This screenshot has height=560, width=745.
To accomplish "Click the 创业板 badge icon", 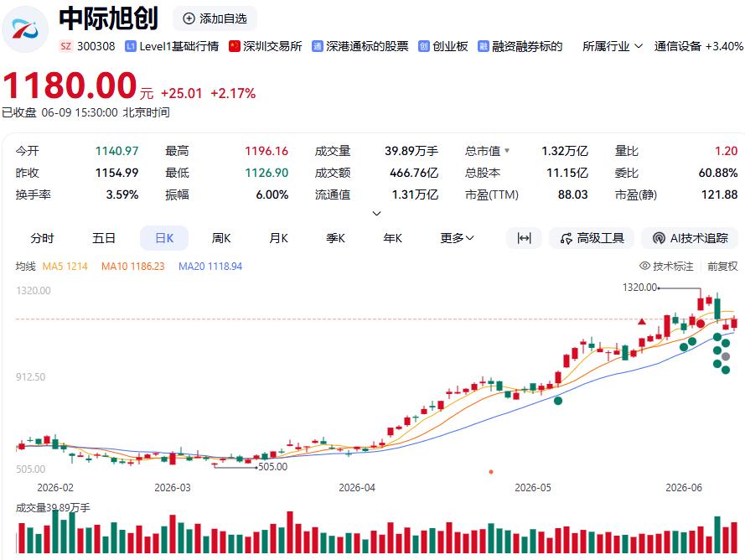I will tap(424, 46).
